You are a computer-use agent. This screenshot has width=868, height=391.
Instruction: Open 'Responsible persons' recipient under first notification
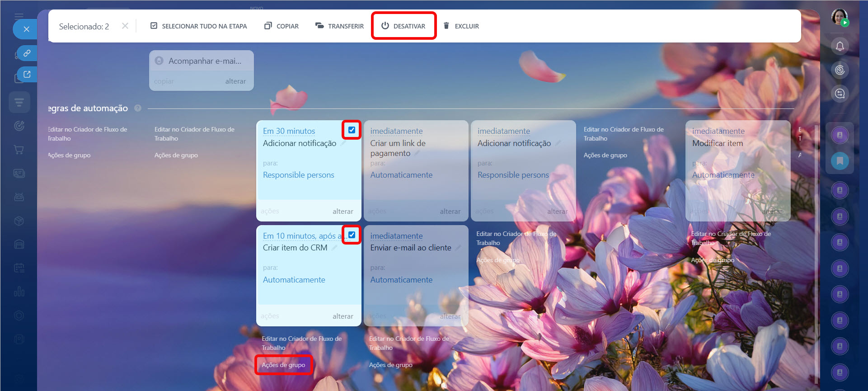pos(298,175)
